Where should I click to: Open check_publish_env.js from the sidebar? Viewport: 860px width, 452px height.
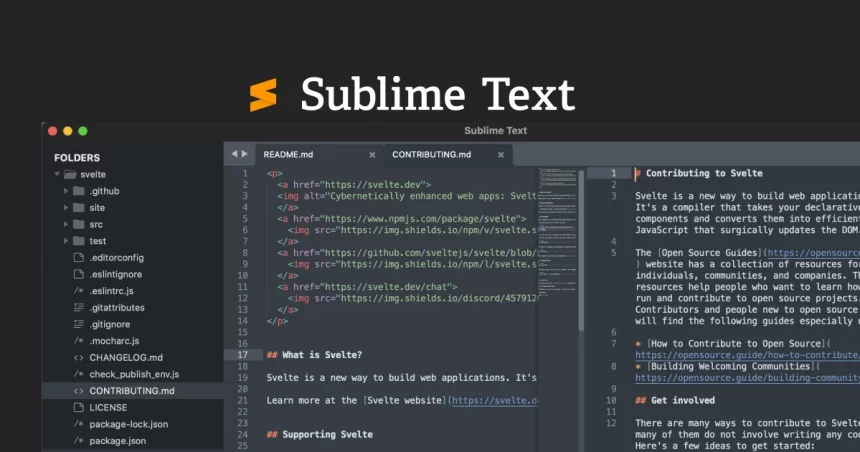click(132, 374)
